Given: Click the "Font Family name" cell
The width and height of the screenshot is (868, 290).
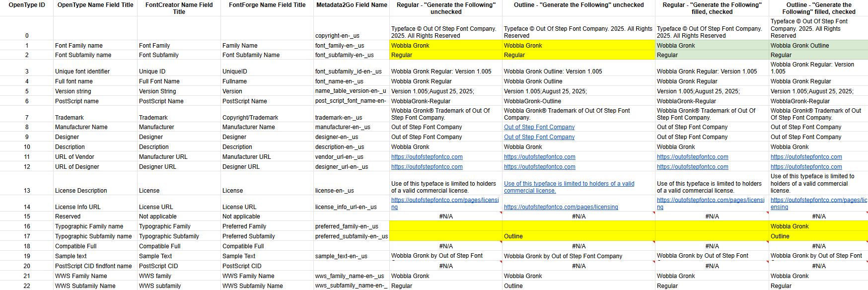Looking at the screenshot, I should click(x=95, y=46).
